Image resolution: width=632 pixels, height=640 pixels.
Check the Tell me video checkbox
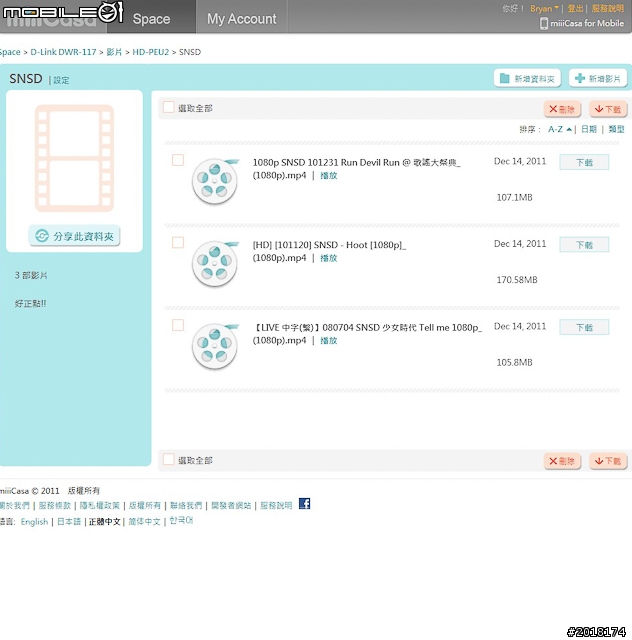click(x=178, y=325)
